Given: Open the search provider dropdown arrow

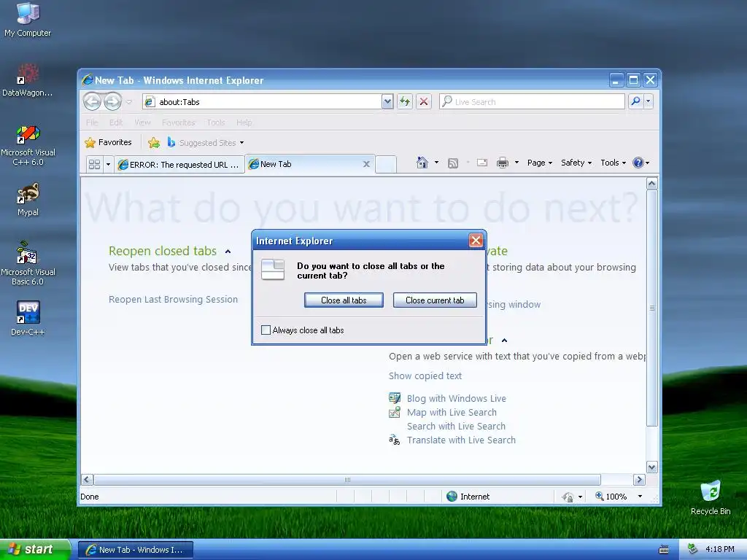Looking at the screenshot, I should (x=648, y=101).
